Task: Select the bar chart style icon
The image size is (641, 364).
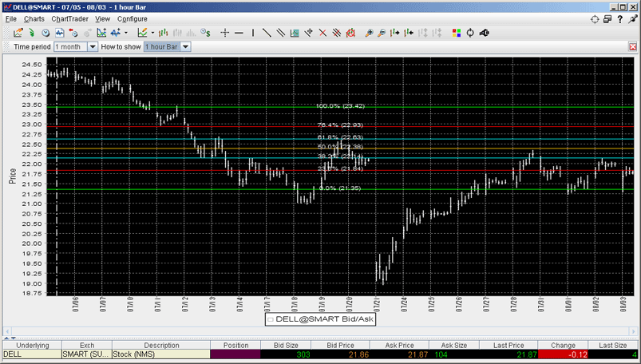Action: (163, 33)
